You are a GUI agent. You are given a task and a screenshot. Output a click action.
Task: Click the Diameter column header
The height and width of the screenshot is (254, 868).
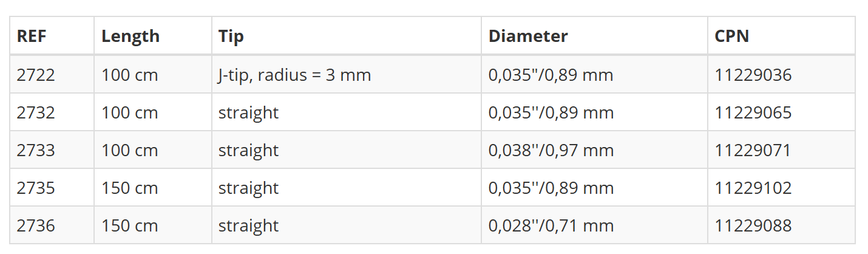[x=528, y=36]
